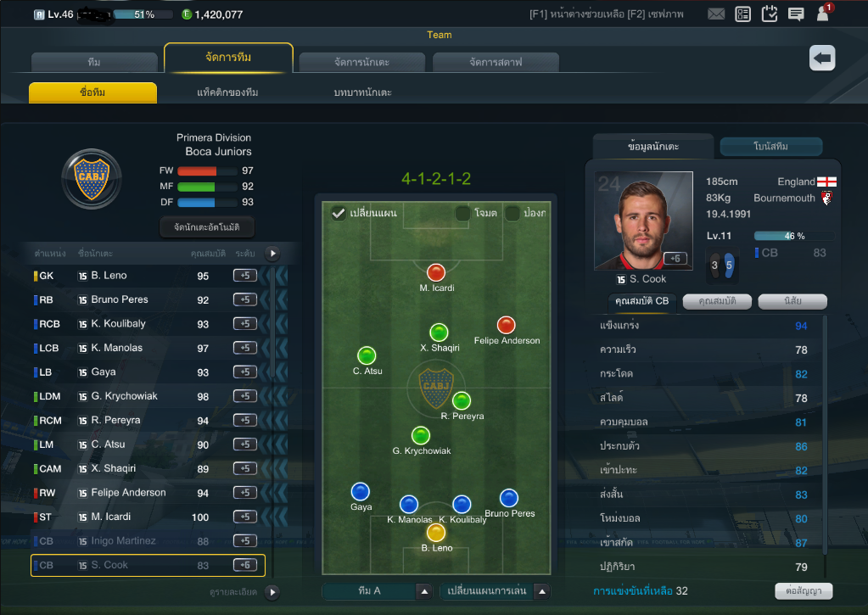The image size is (868, 615).
Task: Enable the โจมตี checkbox
Action: 462,213
